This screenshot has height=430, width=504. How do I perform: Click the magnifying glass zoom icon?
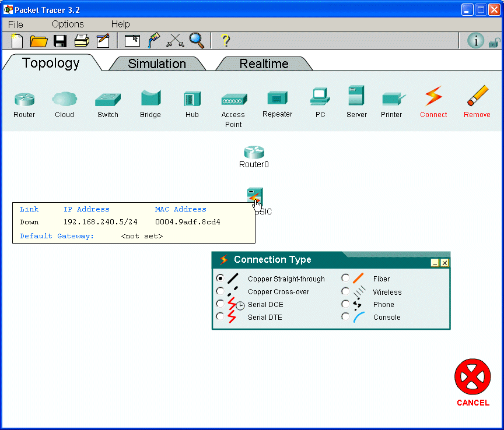tap(197, 41)
